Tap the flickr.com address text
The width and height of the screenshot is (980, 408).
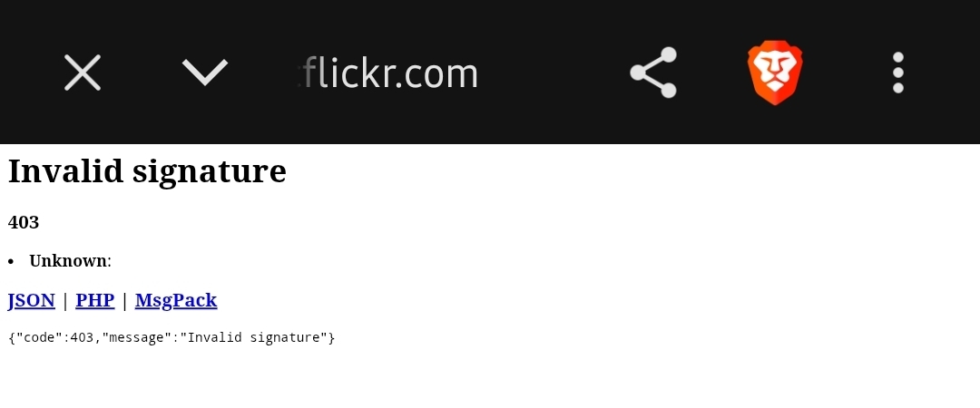(x=390, y=73)
